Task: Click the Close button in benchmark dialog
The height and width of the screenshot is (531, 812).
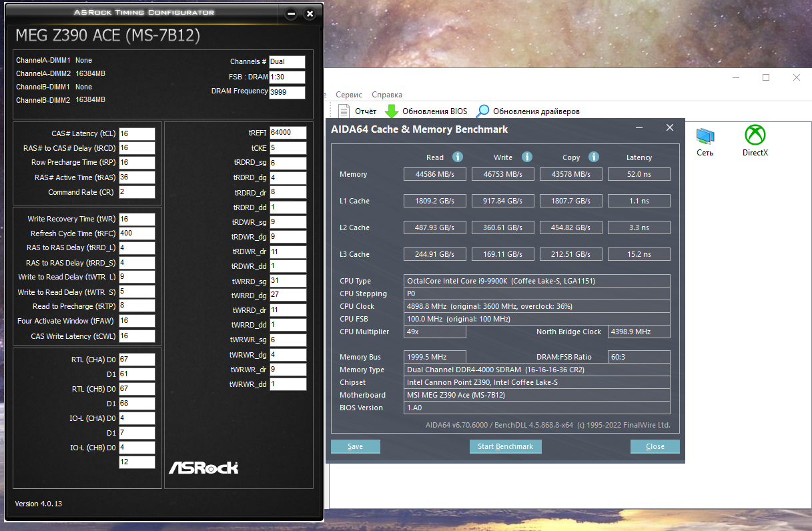Action: click(655, 446)
